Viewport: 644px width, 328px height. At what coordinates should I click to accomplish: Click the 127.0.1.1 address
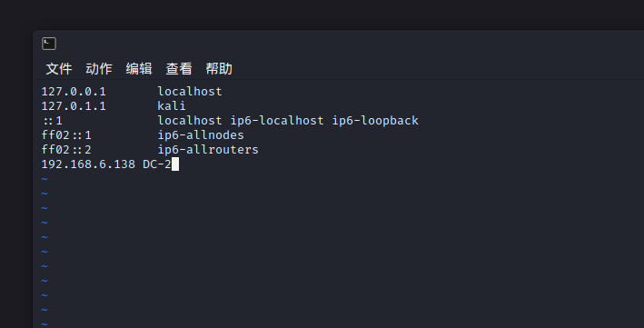(x=74, y=106)
